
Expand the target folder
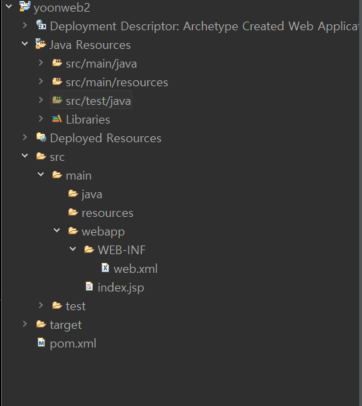(25, 324)
